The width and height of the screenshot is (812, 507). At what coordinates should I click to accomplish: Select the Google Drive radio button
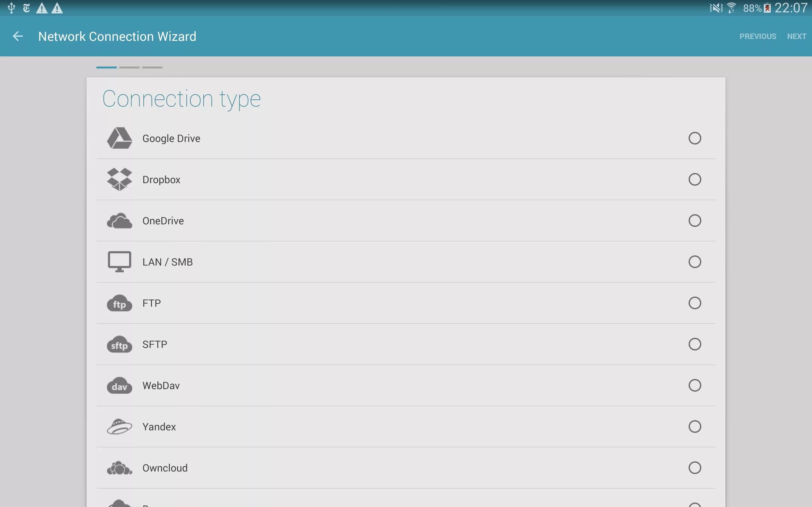pos(695,138)
